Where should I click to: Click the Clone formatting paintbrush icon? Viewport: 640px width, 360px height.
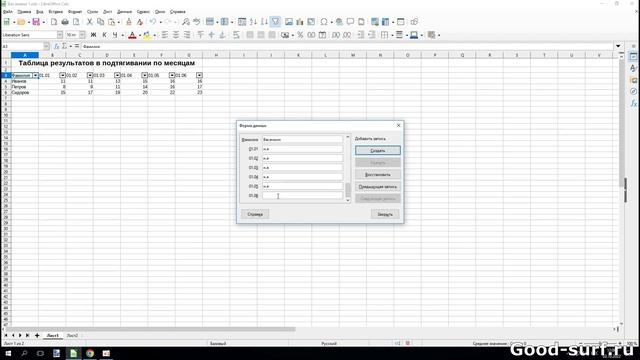coord(129,22)
